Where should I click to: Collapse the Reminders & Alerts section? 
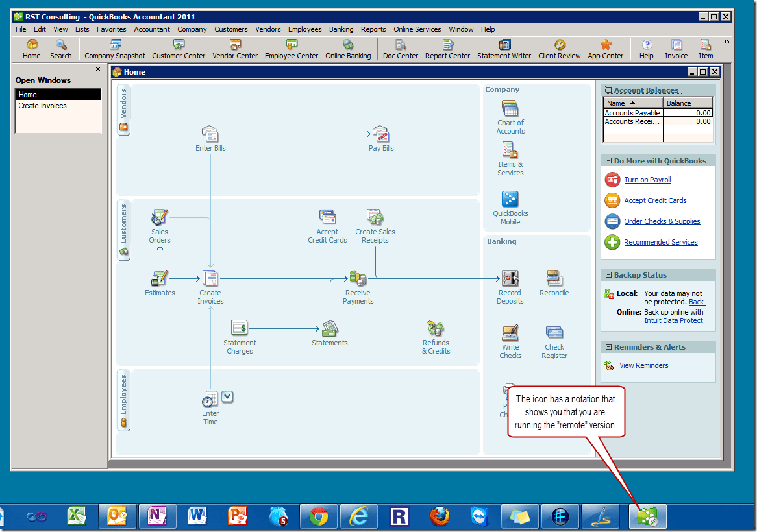pyautogui.click(x=609, y=347)
